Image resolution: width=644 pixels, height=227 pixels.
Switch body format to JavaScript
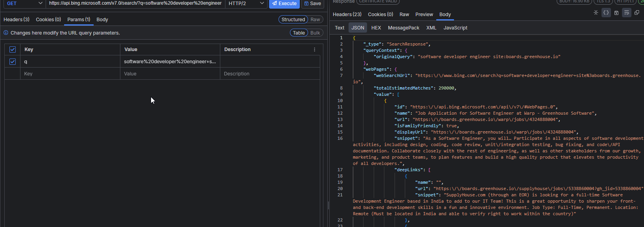point(455,27)
